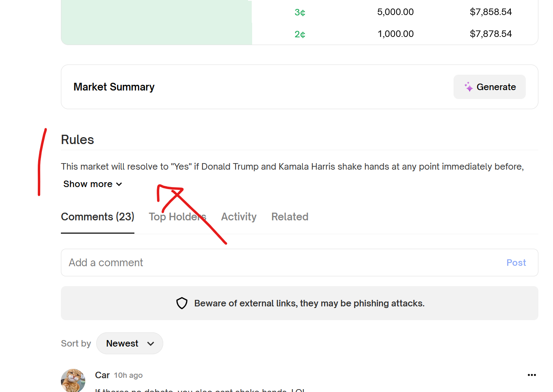Expand rules with Show more
Screen dimensions: 553x392
(x=88, y=184)
